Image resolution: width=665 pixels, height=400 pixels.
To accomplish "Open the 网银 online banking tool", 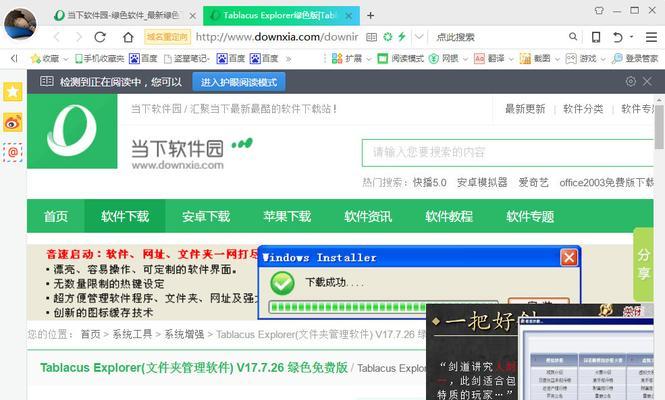I will [x=444, y=59].
